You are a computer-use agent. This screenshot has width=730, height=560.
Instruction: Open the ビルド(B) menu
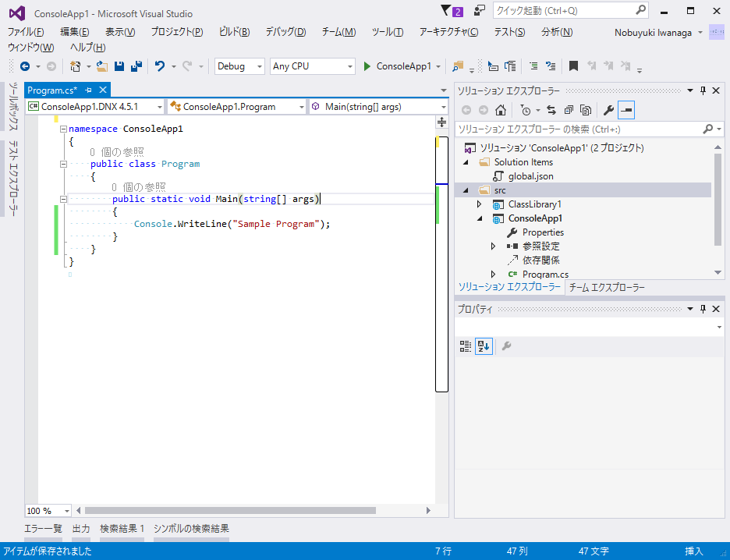pyautogui.click(x=234, y=32)
